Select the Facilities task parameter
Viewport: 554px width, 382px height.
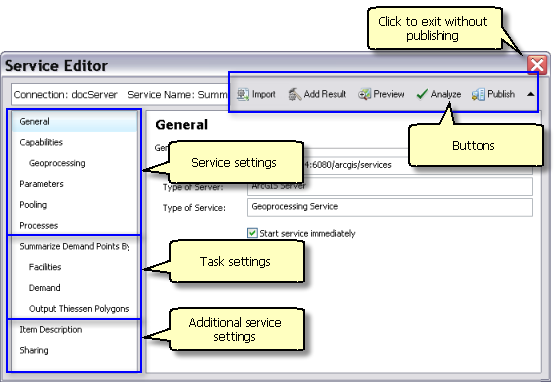[x=45, y=267]
